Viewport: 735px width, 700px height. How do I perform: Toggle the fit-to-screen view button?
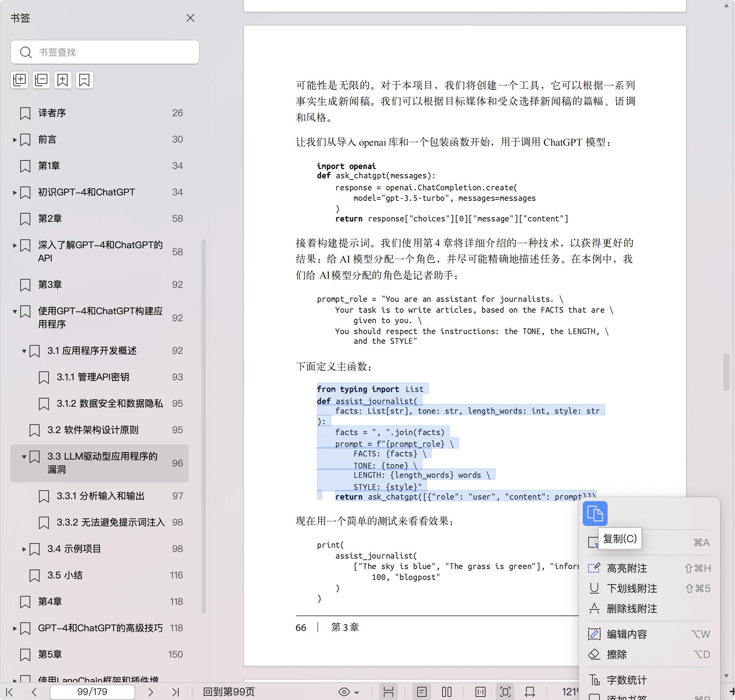tap(505, 692)
